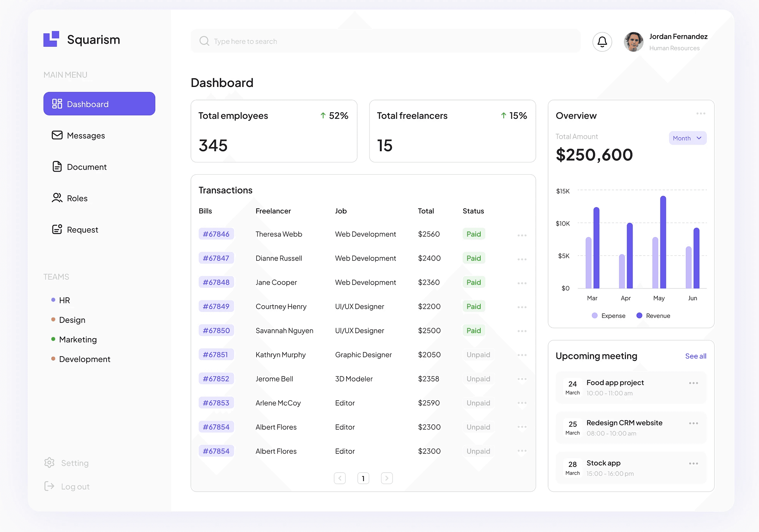Click Total employees card

pyautogui.click(x=274, y=131)
